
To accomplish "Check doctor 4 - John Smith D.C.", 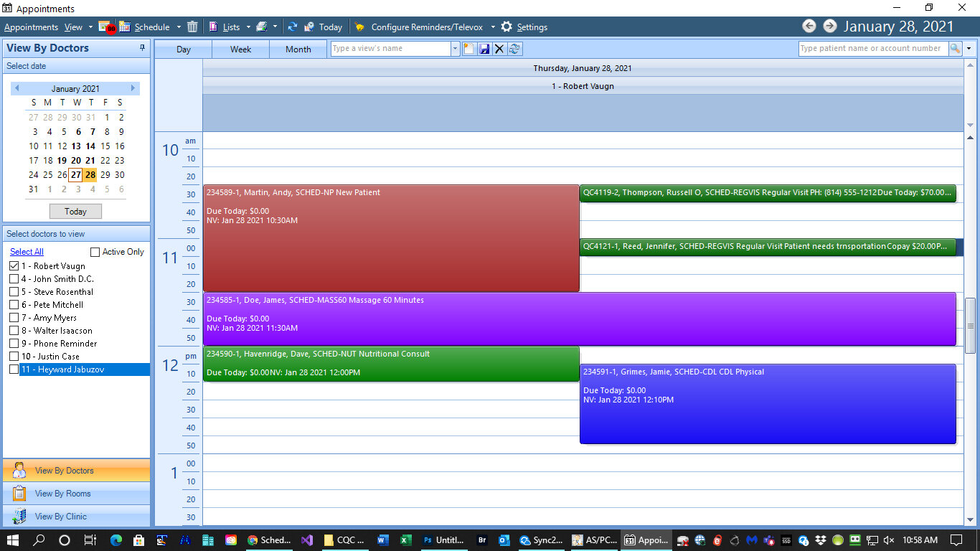I will [14, 279].
